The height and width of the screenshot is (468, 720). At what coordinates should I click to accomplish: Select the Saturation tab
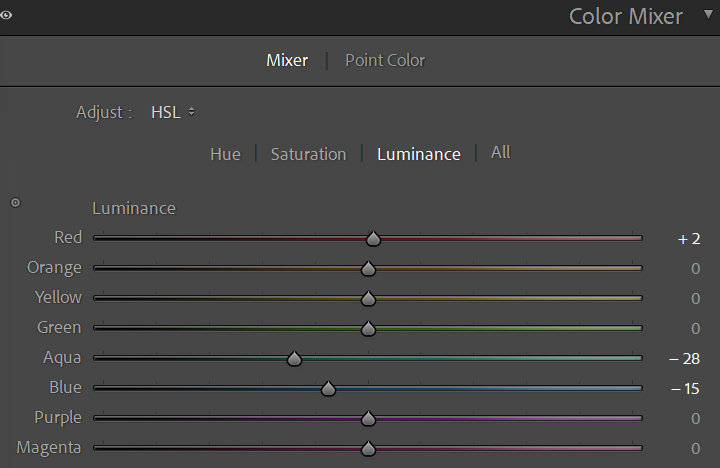(x=308, y=154)
